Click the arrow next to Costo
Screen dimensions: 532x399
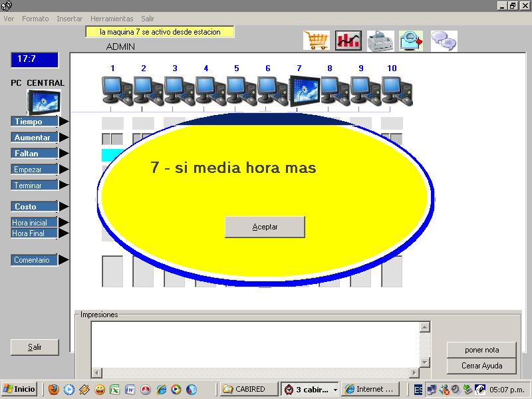(64, 206)
